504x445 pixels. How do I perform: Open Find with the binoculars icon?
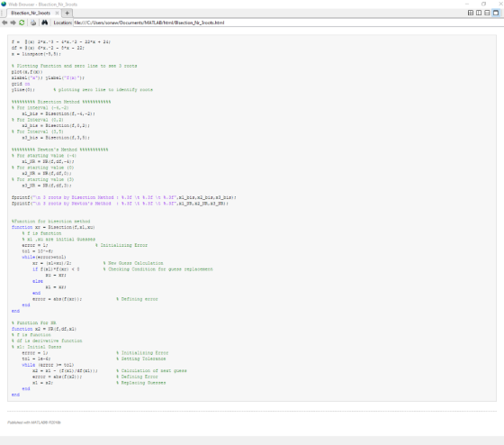pos(44,23)
